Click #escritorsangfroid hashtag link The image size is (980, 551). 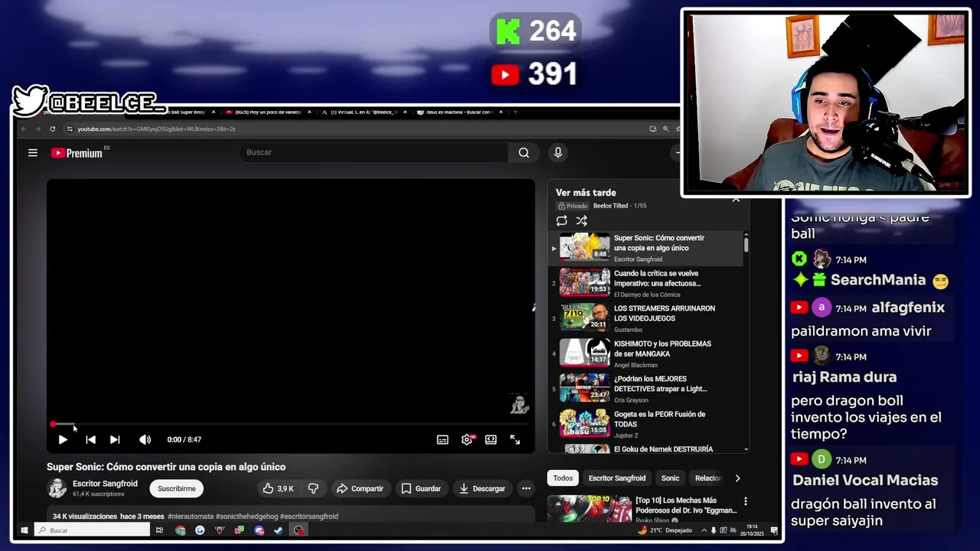point(309,517)
